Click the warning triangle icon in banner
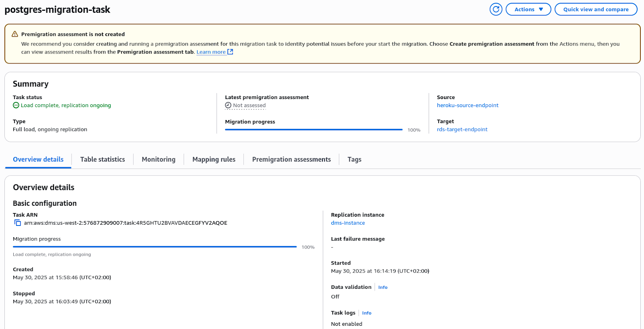Screen dimensions: 644x329 15,34
